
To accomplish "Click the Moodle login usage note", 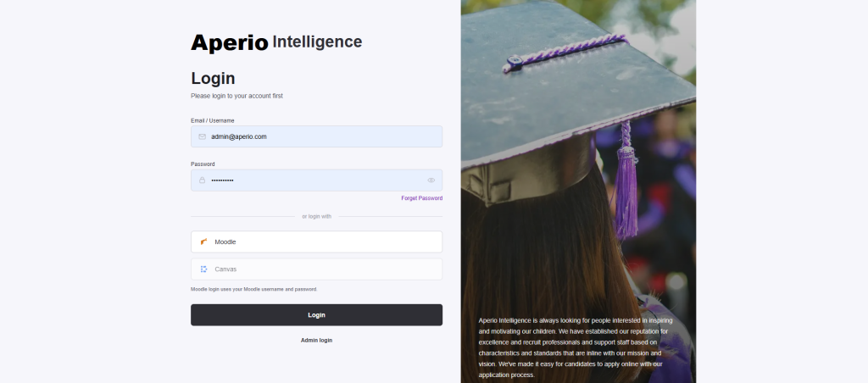I will [254, 290].
